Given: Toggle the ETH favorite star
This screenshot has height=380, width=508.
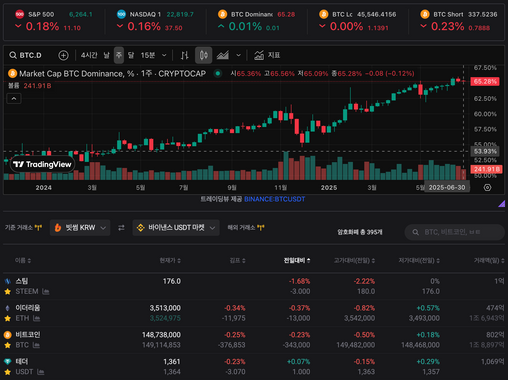Looking at the screenshot, I should (7, 319).
